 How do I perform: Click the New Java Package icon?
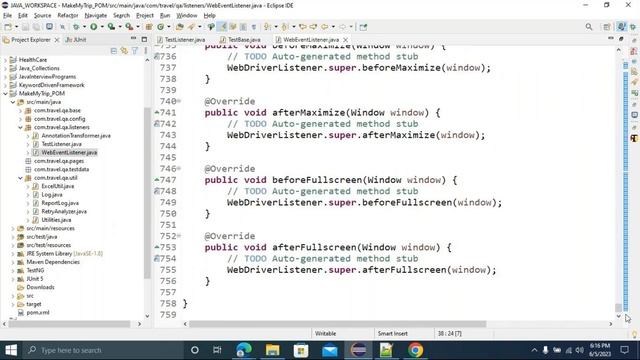click(x=149, y=27)
